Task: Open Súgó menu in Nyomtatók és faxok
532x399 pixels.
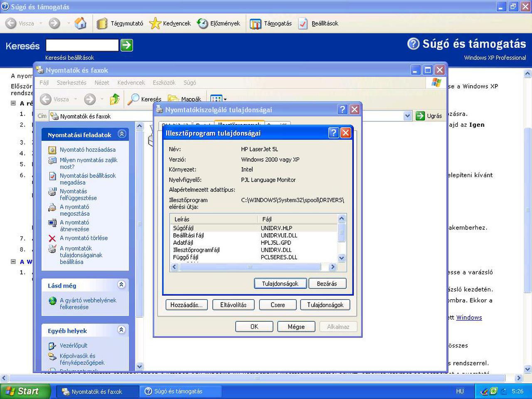Action: point(190,83)
